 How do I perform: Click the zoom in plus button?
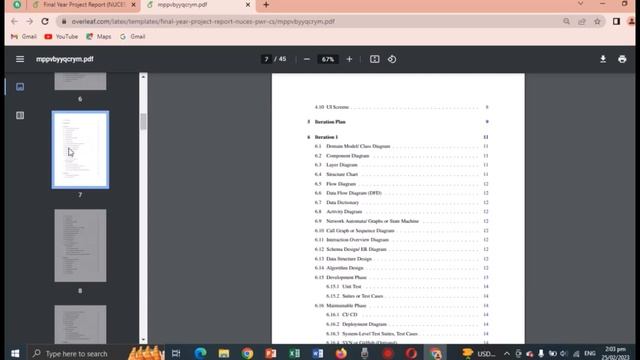tap(349, 59)
